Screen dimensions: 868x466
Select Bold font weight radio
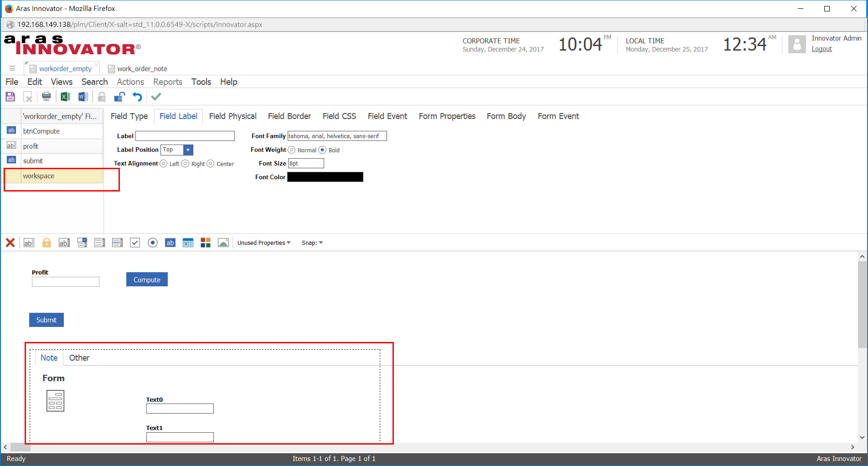click(322, 150)
